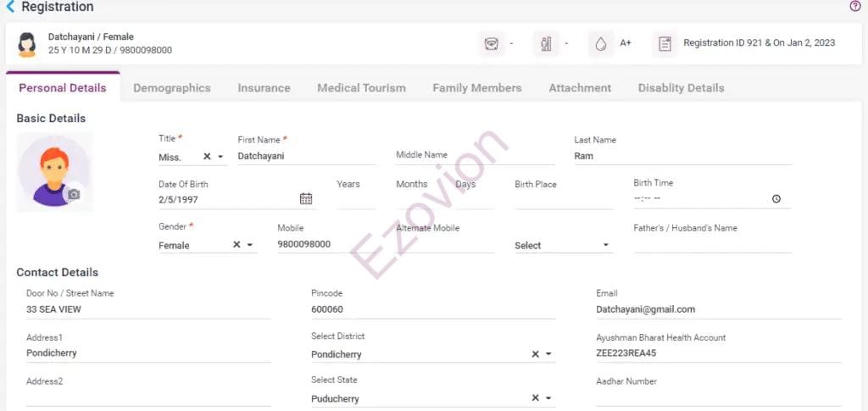The width and height of the screenshot is (868, 411).
Task: Expand the Title dropdown
Action: point(221,157)
